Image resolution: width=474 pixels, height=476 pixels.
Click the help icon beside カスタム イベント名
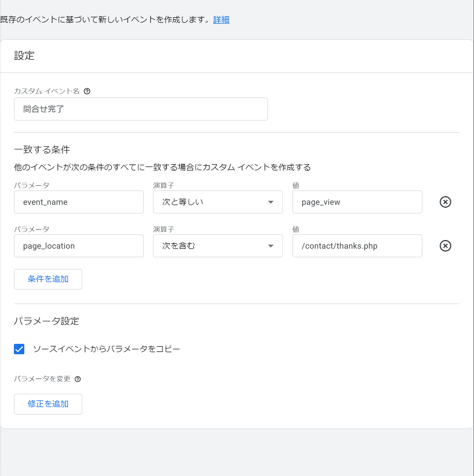point(87,91)
